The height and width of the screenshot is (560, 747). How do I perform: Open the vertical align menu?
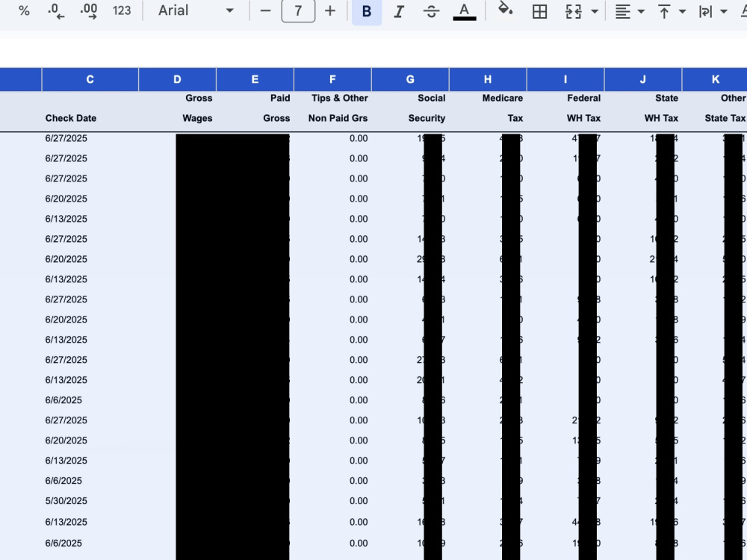tap(663, 11)
